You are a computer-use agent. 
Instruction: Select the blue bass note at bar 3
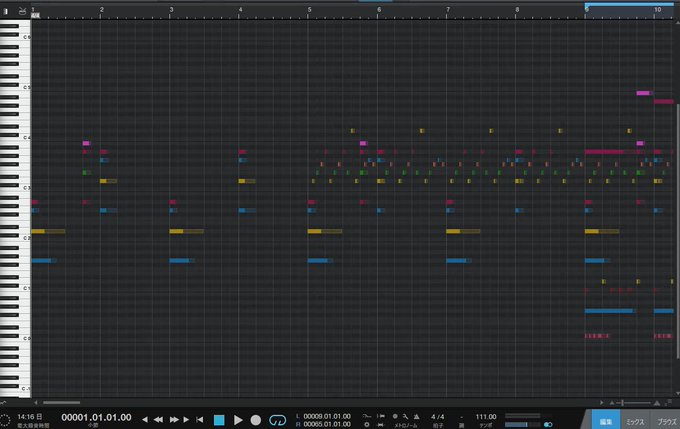click(x=182, y=261)
